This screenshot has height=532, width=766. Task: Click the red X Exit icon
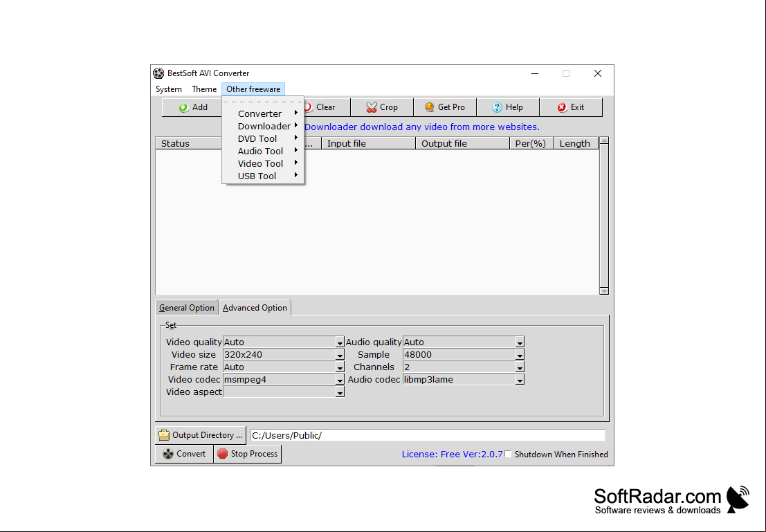coord(563,107)
